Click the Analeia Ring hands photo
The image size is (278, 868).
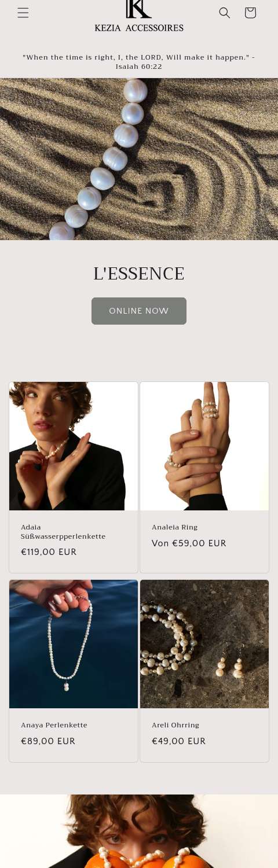[204, 446]
